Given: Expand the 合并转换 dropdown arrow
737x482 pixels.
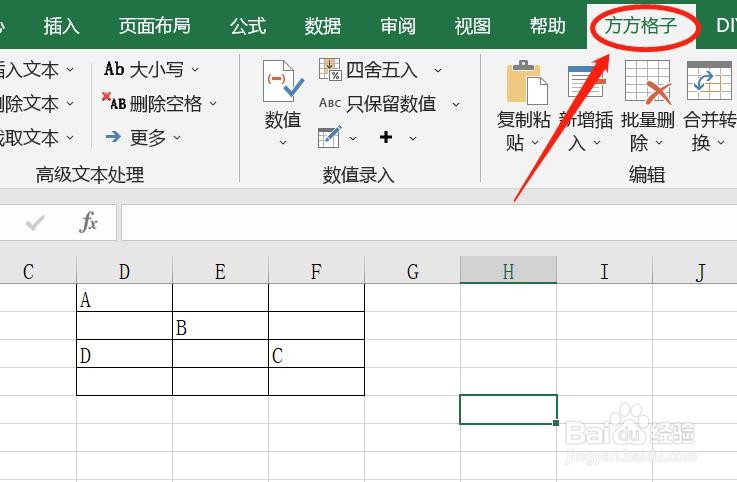Looking at the screenshot, I should pos(721,142).
